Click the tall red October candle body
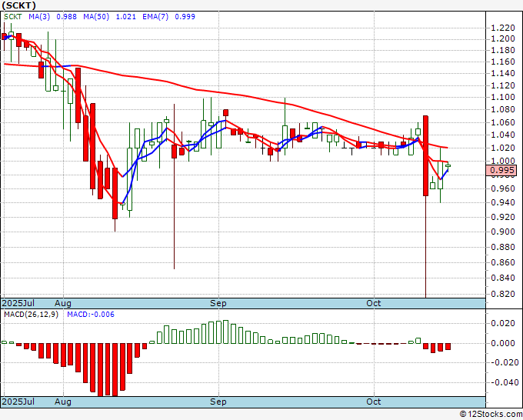The height and width of the screenshot is (420, 523). click(425, 156)
